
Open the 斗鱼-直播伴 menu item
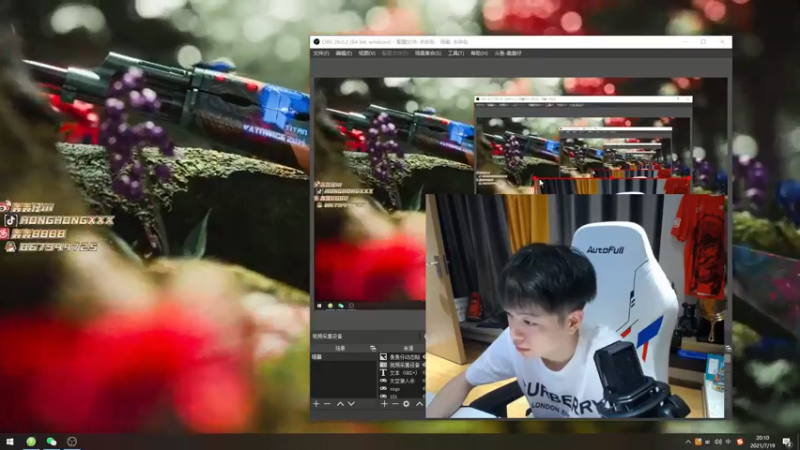(508, 53)
